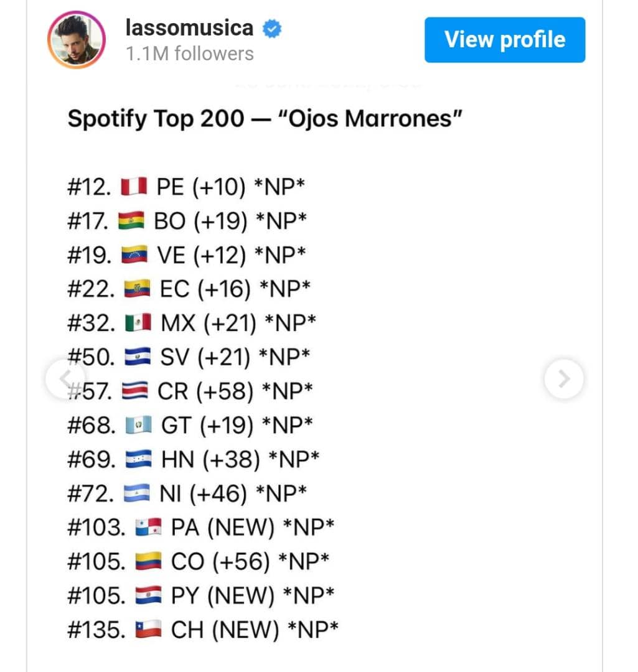Click the Paraguay flag emoji
The height and width of the screenshot is (672, 638).
tap(148, 595)
